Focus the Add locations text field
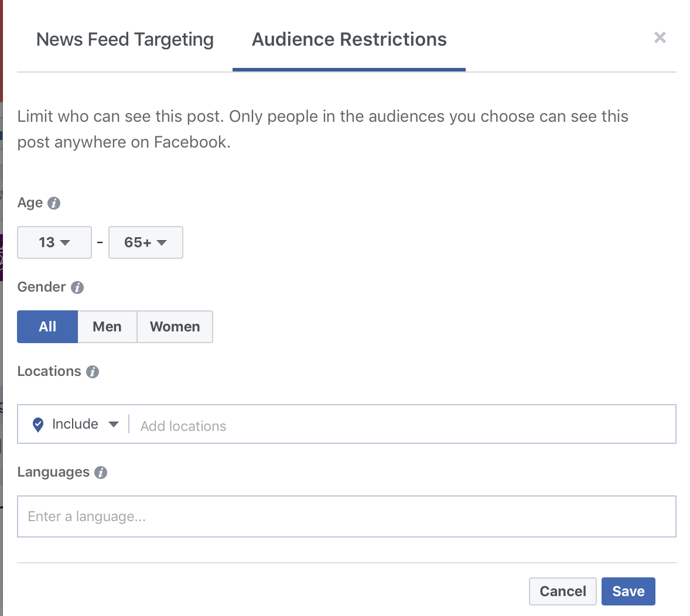Screen dimensions: 690x616 click(x=398, y=426)
